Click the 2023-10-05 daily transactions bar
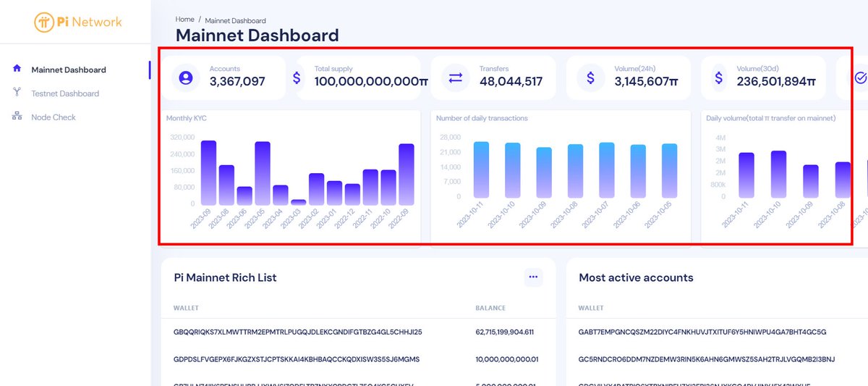Screen dimensions: 868x386 pyautogui.click(x=670, y=169)
